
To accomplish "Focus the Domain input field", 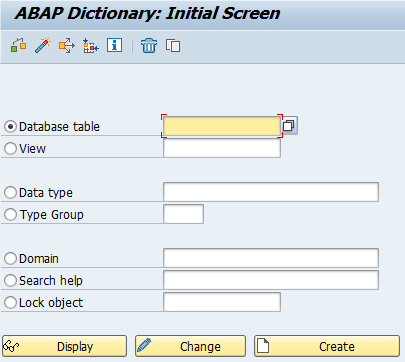I will 271,258.
